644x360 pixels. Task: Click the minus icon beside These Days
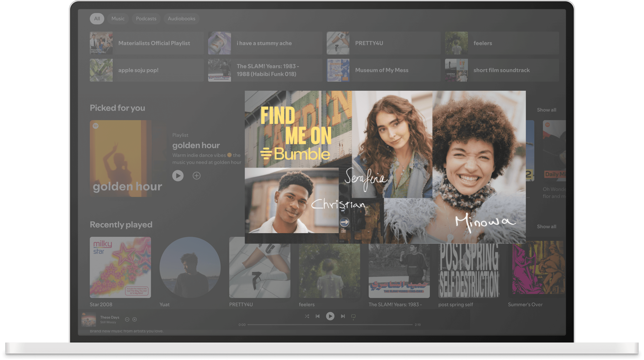click(x=127, y=319)
